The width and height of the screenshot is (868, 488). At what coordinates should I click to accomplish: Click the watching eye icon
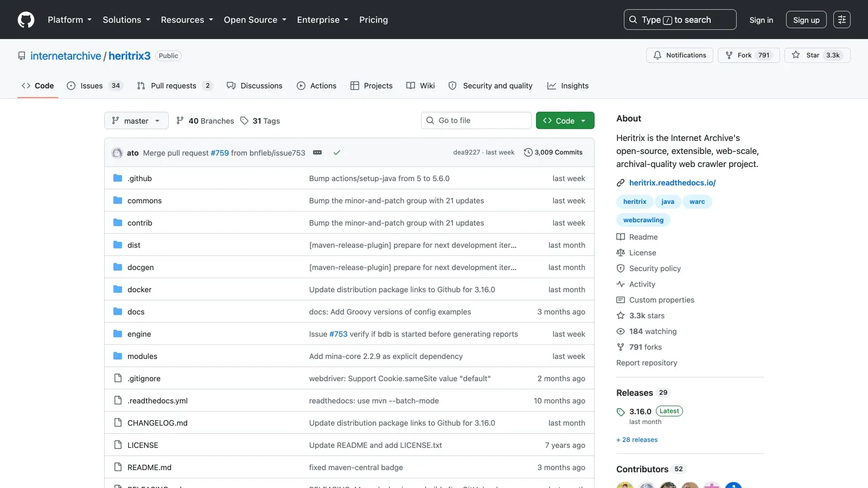(621, 331)
